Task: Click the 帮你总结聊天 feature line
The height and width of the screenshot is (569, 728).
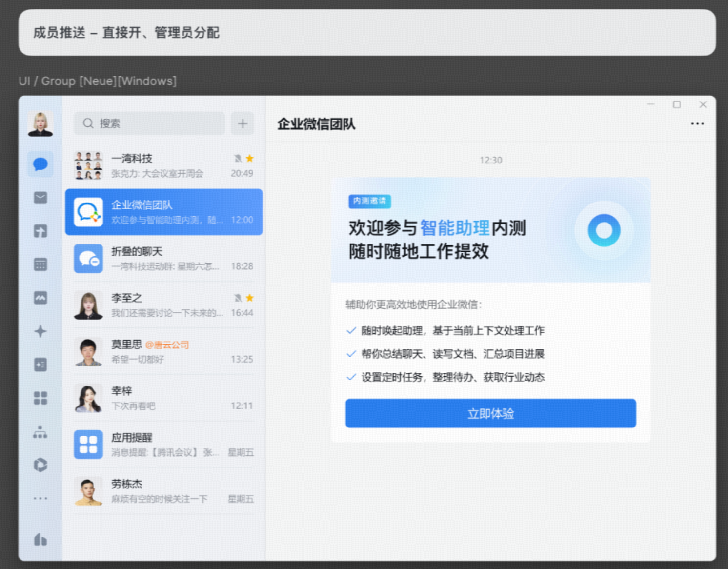Action: point(445,354)
